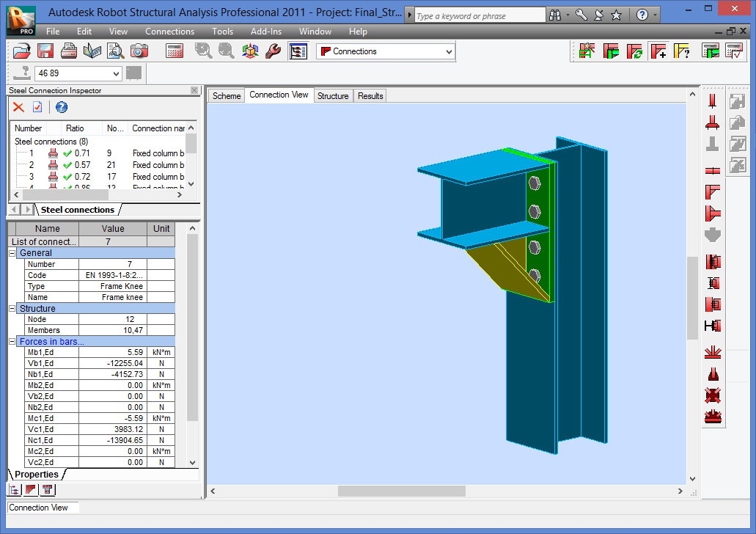Open the Add-Ins menu
This screenshot has height=534, width=756.
[x=266, y=32]
